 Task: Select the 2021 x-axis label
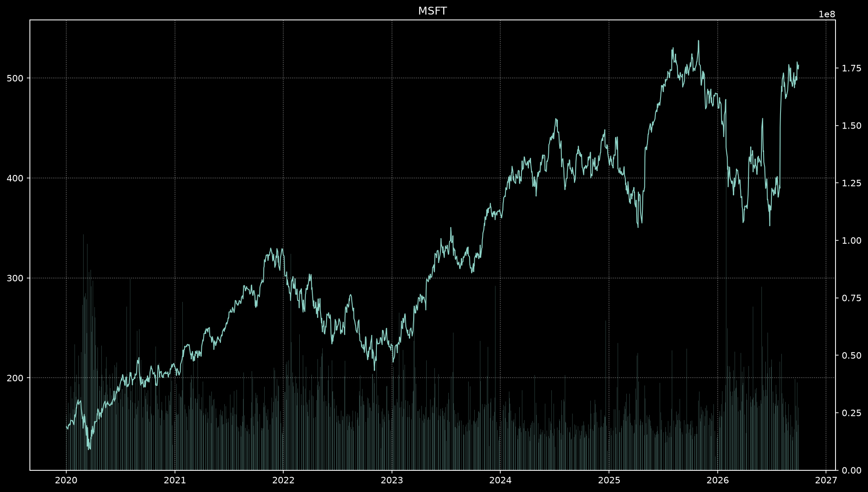(x=175, y=480)
